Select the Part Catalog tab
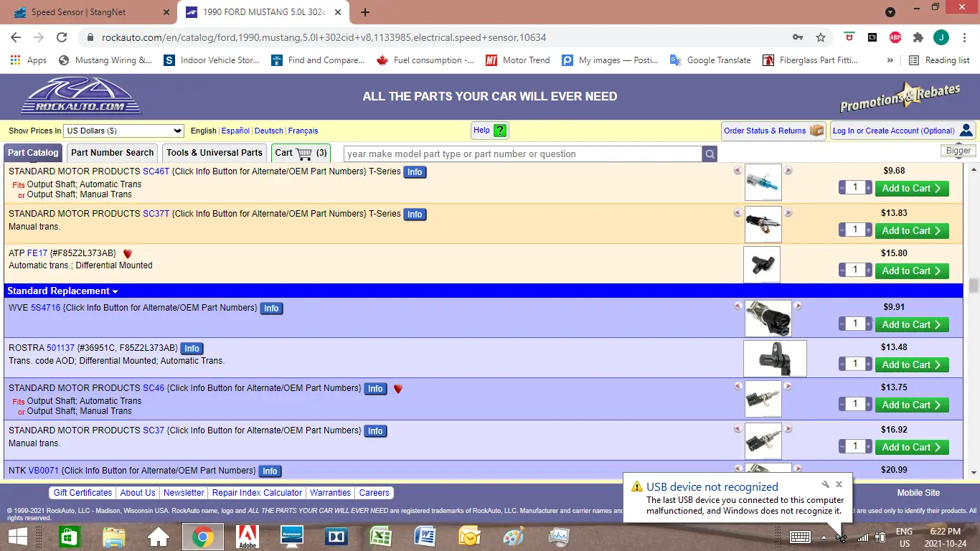The width and height of the screenshot is (980, 551). click(33, 153)
